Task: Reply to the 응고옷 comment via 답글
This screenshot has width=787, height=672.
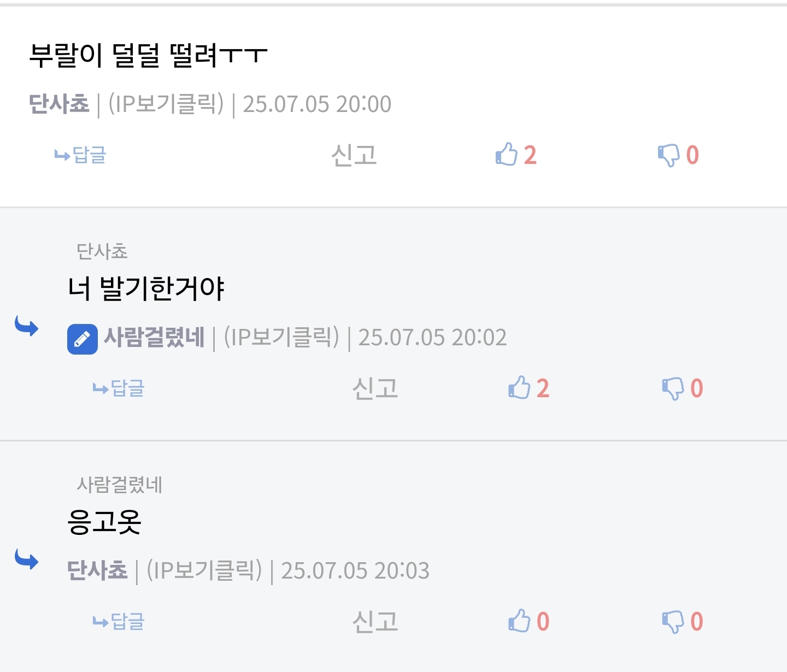Action: [x=119, y=622]
